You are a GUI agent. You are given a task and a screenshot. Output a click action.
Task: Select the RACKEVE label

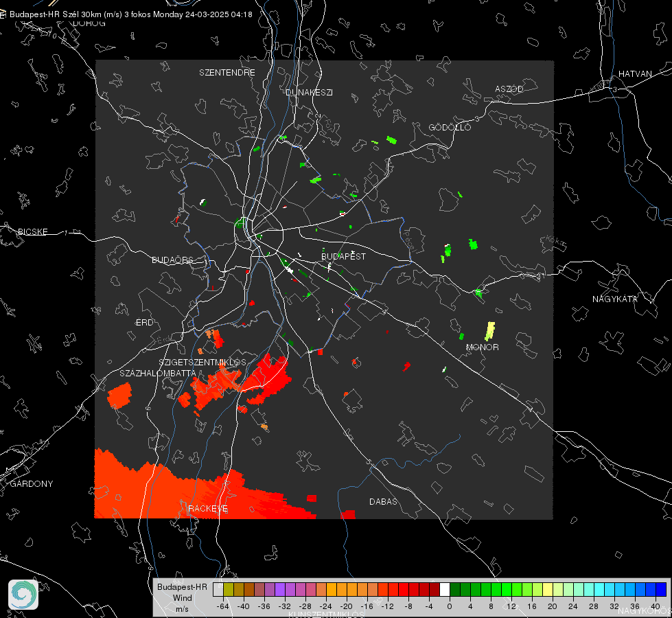tap(208, 509)
